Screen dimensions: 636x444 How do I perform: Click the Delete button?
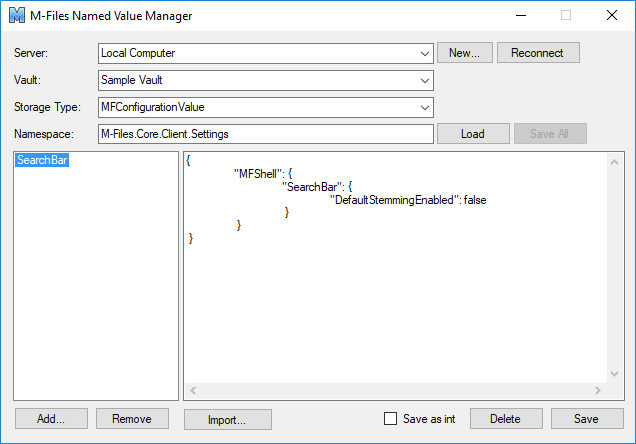[x=506, y=419]
